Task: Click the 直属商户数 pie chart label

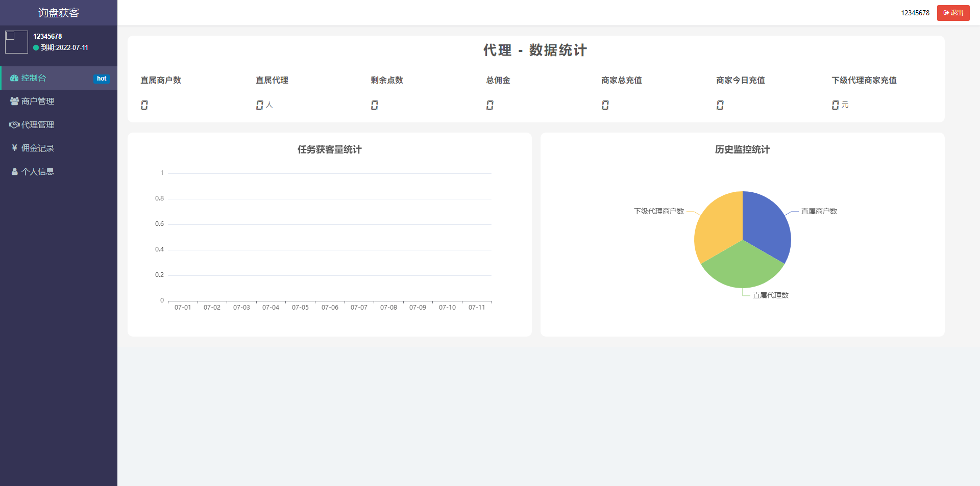Action: pos(819,211)
